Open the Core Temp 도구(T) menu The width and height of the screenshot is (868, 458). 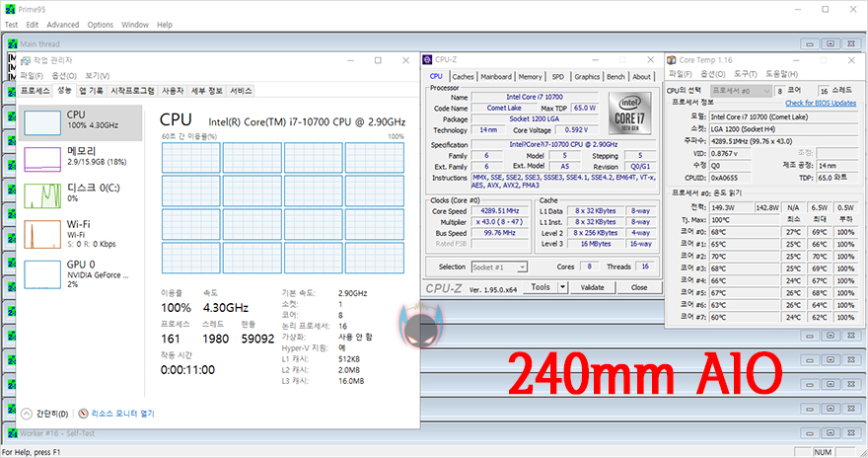click(x=745, y=74)
